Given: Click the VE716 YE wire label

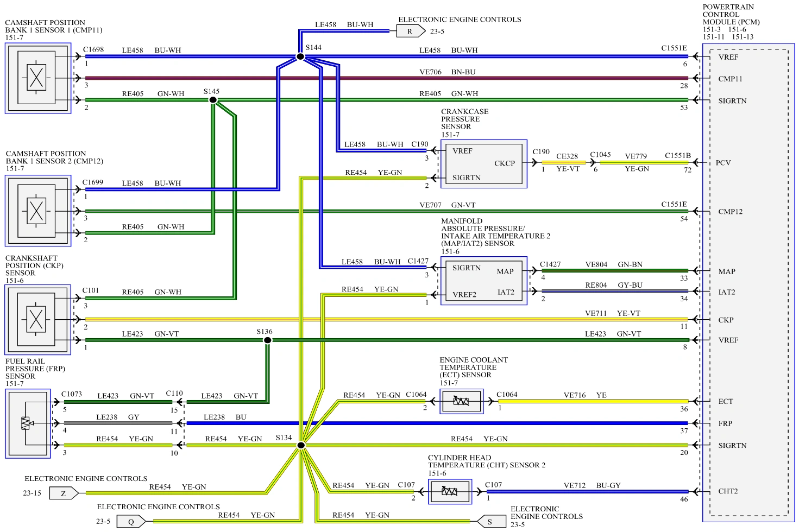Looking at the screenshot, I should point(585,395).
